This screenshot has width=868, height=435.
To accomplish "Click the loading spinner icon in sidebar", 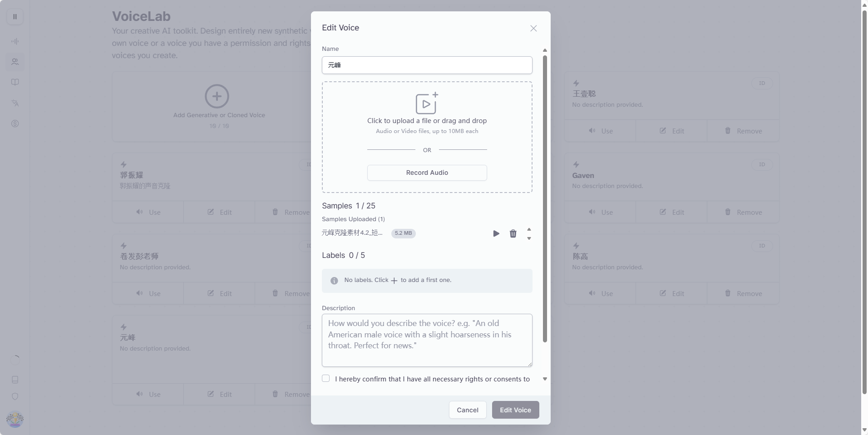I will coord(15,360).
